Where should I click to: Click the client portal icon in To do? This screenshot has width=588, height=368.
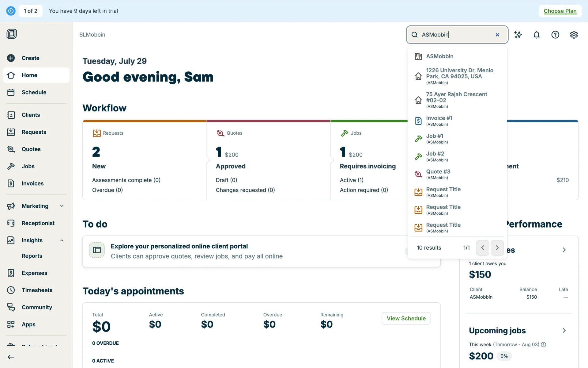97,250
